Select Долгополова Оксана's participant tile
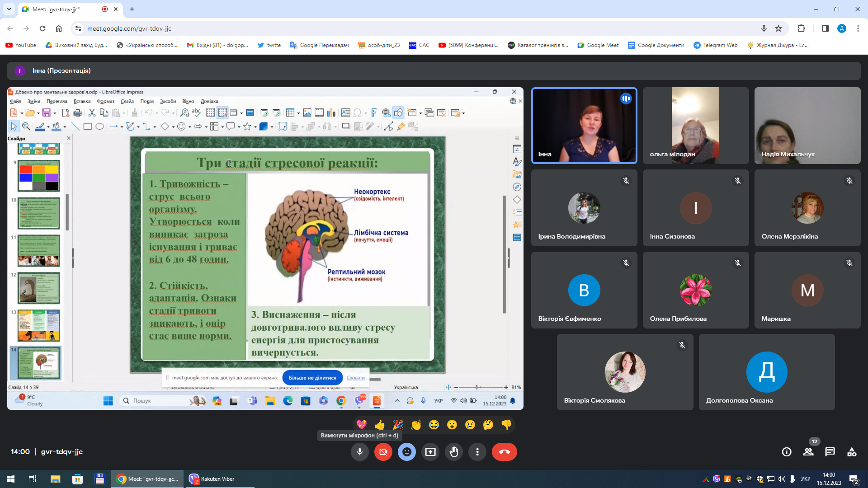Viewport: 868px width, 488px height. (x=767, y=372)
